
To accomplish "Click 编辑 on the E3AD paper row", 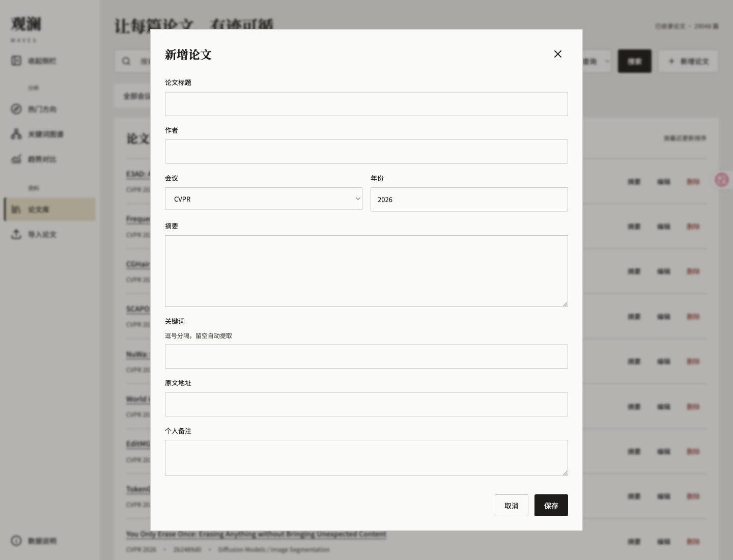I will coord(664,182).
